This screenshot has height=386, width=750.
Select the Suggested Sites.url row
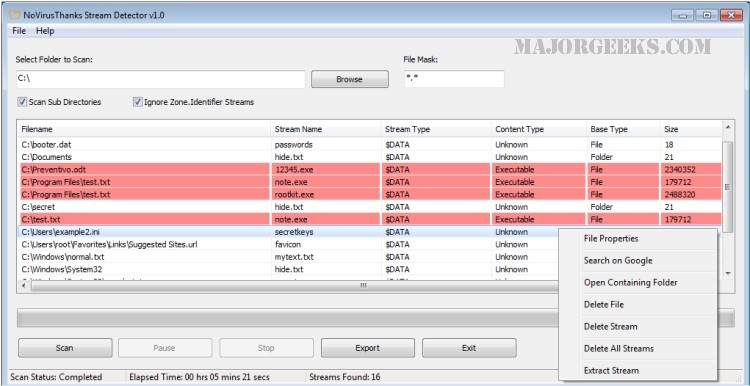288,244
